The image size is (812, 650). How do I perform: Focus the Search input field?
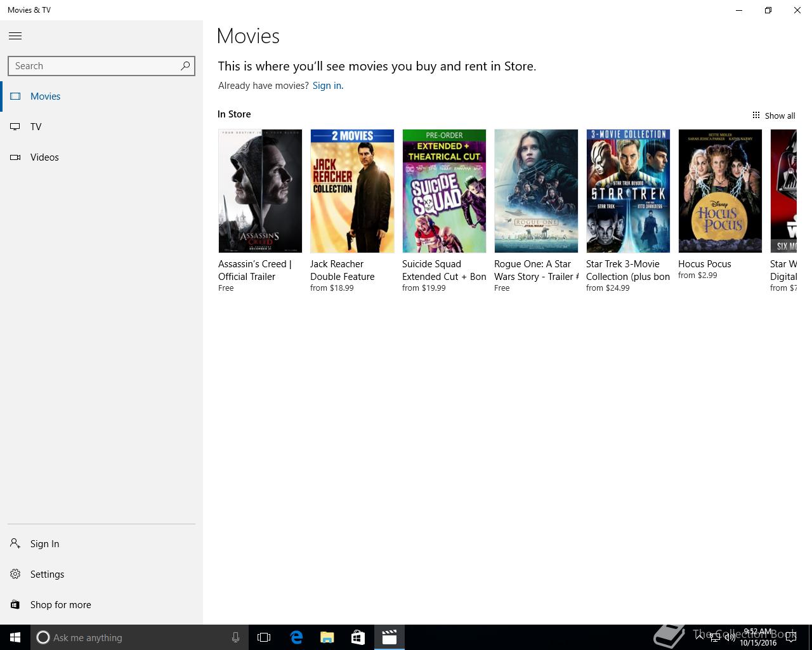[101, 66]
